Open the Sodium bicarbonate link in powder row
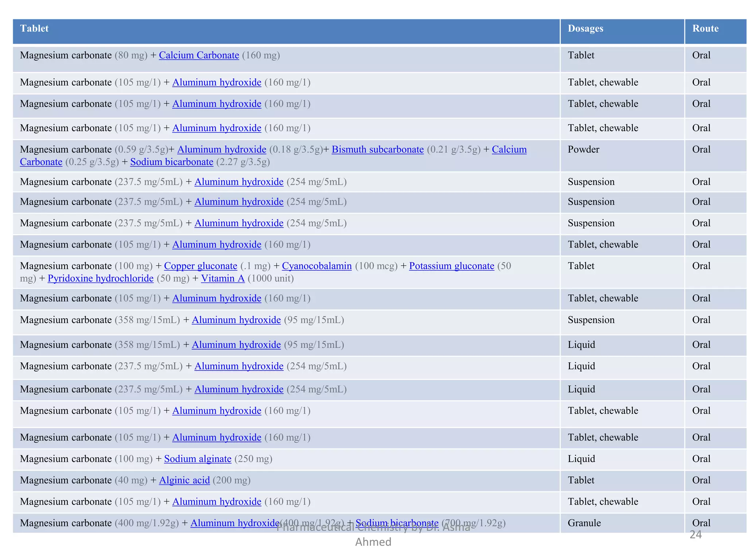 171,162
